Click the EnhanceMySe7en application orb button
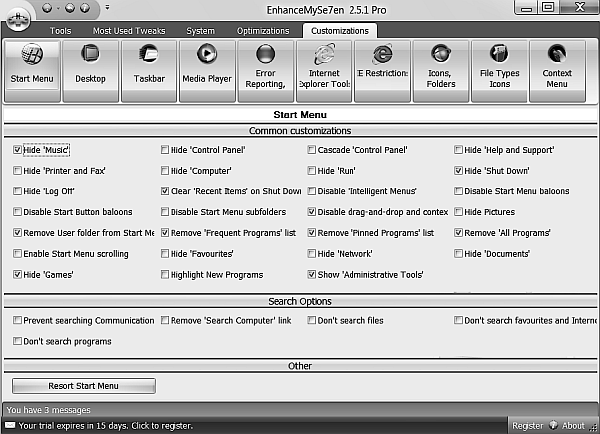Screen dimensions: 600x434 18,20
